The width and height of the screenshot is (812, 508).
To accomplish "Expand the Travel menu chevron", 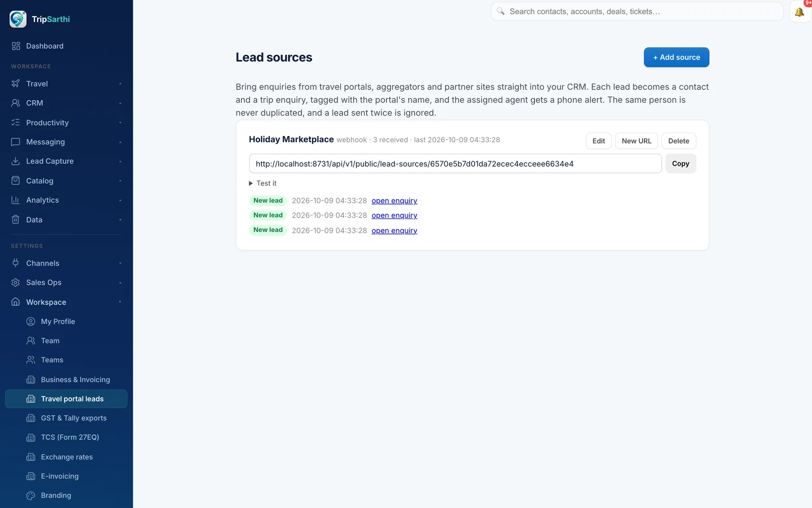I will click(x=120, y=84).
